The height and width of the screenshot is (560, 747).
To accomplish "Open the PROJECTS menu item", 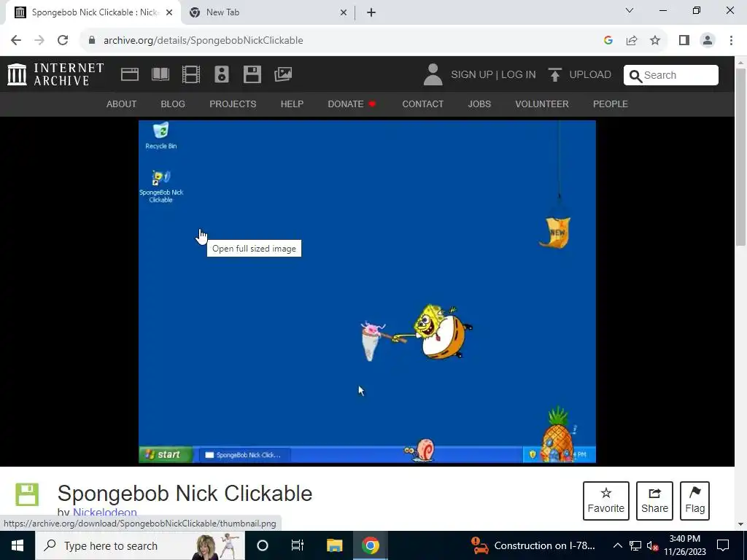I will [x=233, y=104].
